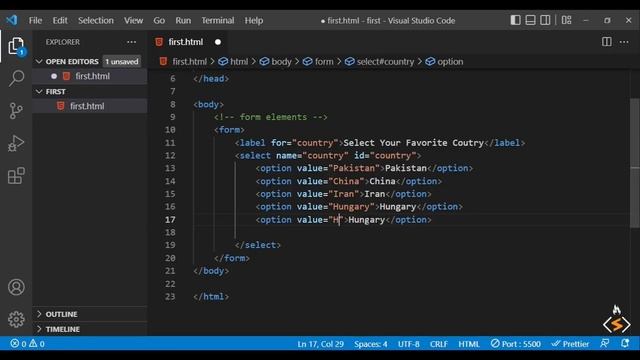Open the Edit menu
The width and height of the screenshot is (640, 360).
click(x=60, y=20)
